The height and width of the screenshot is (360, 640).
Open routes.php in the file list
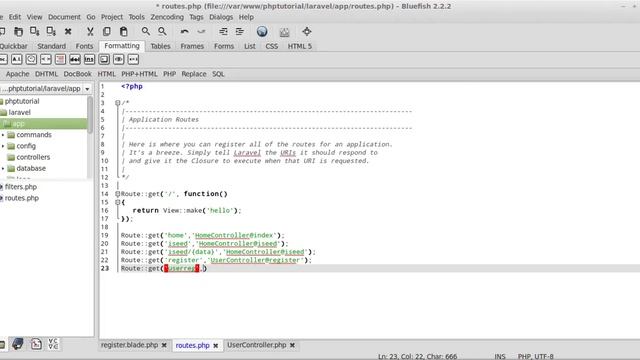pyautogui.click(x=21, y=198)
